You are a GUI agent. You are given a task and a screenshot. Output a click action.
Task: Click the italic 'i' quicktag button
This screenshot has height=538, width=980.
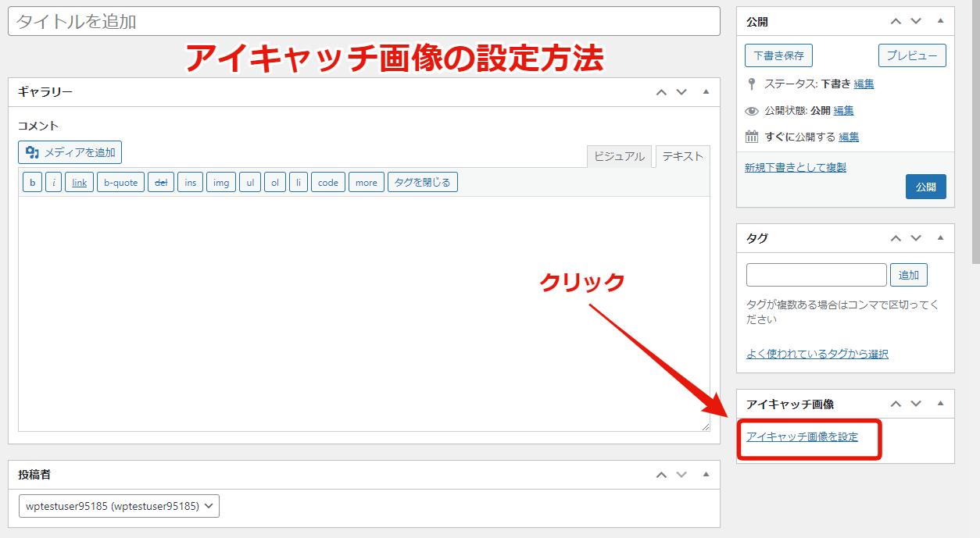(53, 183)
